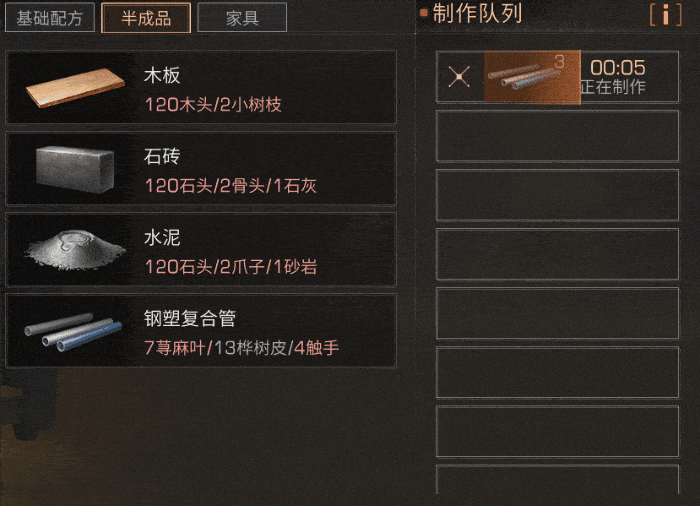Choose the 石砖 recipe row
700x506 pixels.
[x=201, y=168]
